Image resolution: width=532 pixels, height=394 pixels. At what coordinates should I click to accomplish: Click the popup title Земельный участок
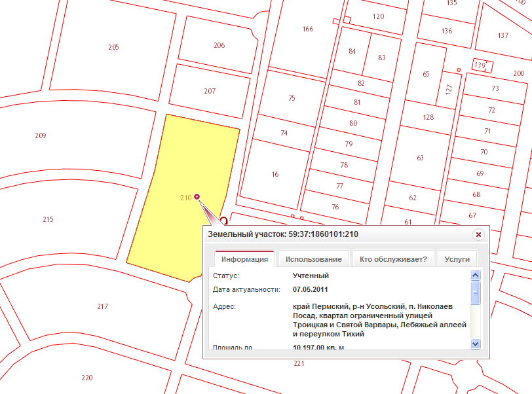tap(282, 234)
